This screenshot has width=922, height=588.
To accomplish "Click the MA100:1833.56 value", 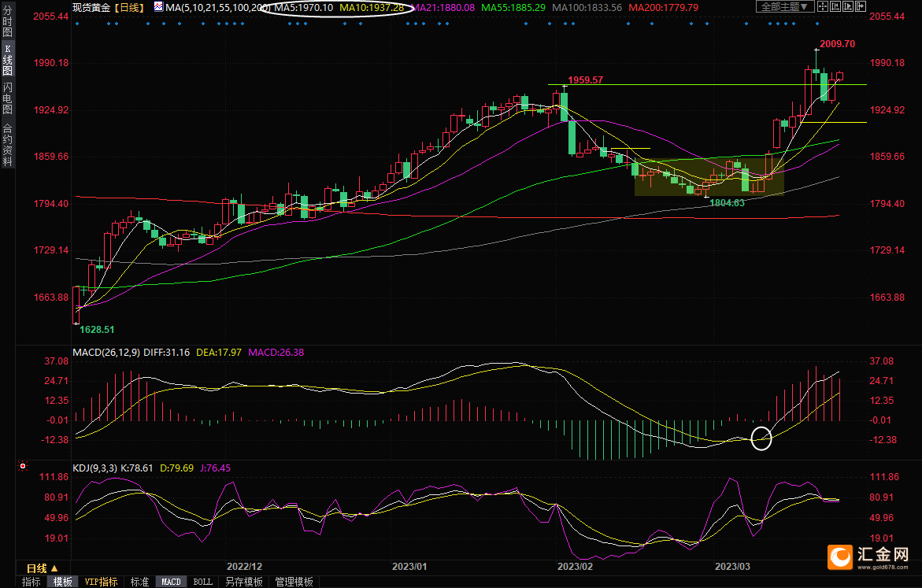I will (587, 8).
